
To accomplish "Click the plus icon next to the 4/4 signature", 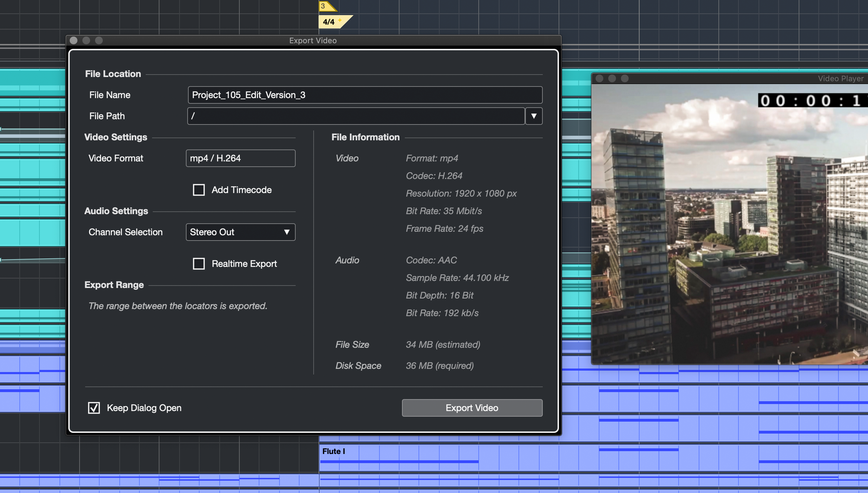I will click(340, 20).
